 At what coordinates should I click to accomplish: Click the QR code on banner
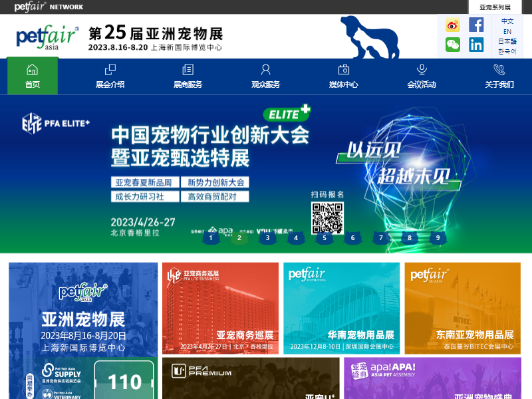[x=327, y=218]
